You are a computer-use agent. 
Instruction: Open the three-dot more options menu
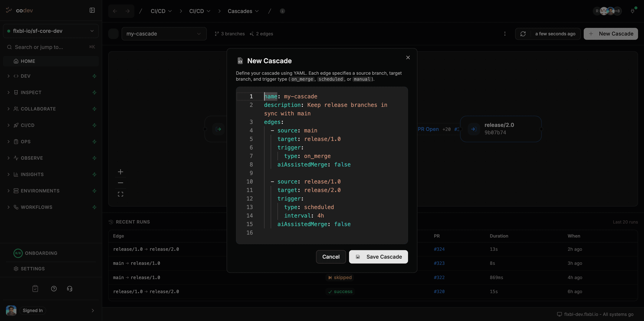(505, 34)
